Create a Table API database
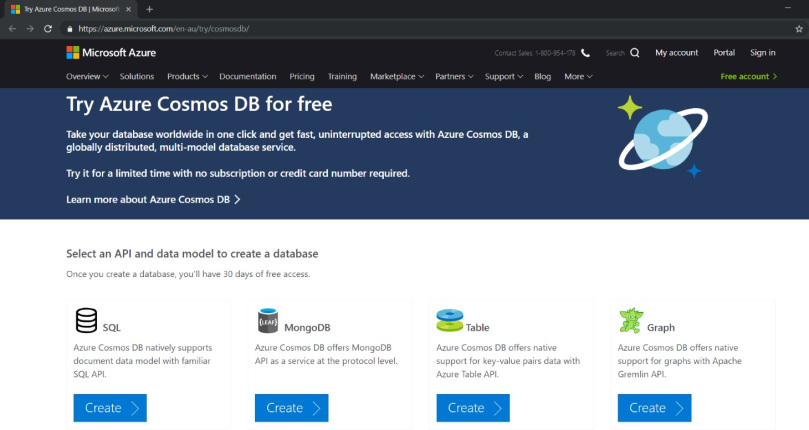 click(473, 408)
